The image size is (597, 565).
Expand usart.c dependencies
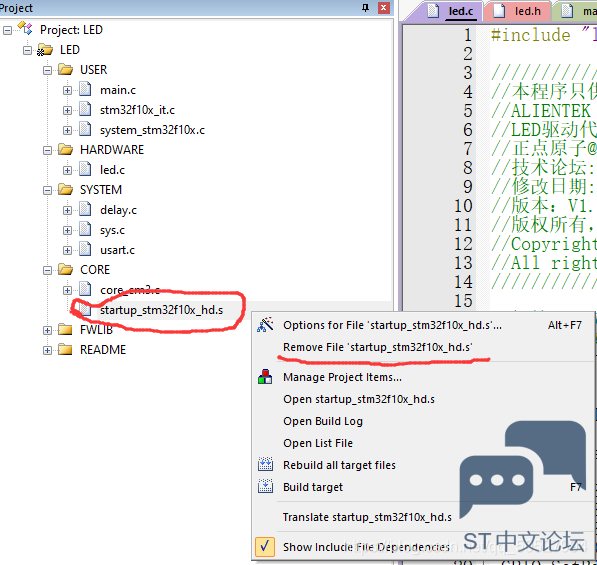tap(67, 250)
